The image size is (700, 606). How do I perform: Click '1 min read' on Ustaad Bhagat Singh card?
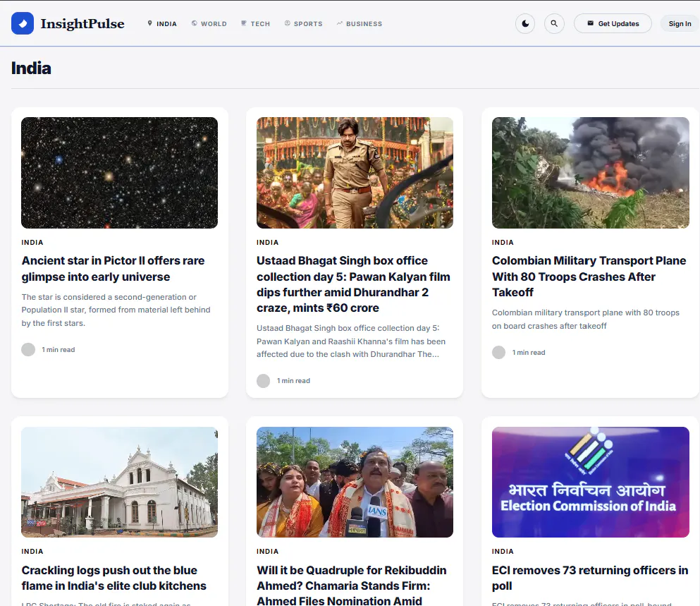click(294, 381)
